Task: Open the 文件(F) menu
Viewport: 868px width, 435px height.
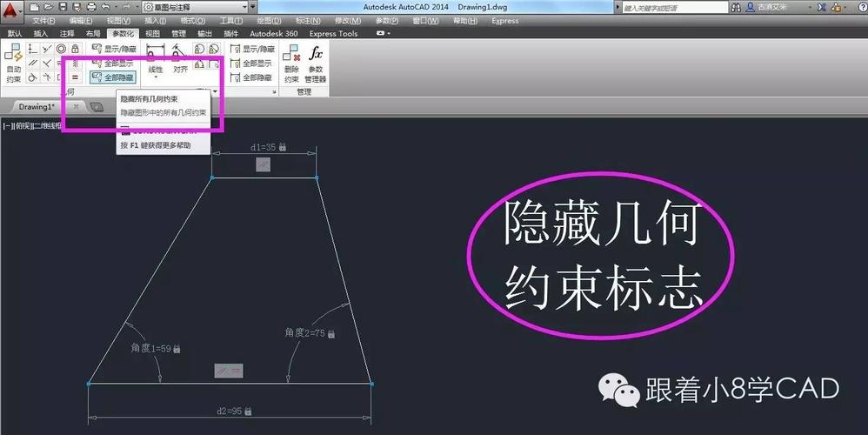Action: [x=44, y=20]
